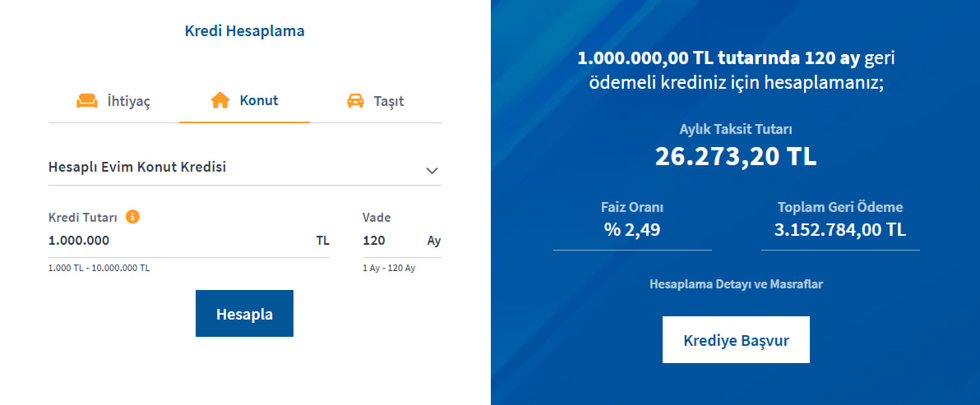Click the TL currency label in amount field
This screenshot has width=980, height=405.
point(322,241)
